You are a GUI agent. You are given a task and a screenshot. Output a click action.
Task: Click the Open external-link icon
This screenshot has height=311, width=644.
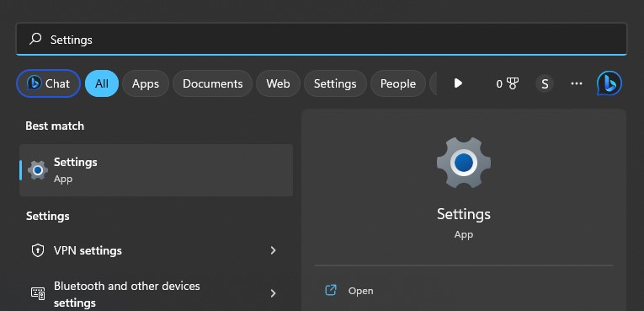(331, 291)
